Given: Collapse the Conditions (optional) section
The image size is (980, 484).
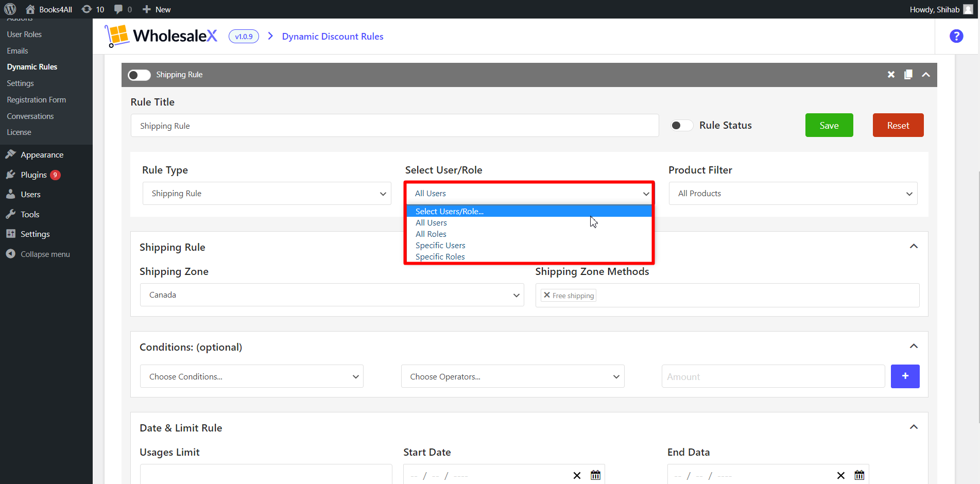Looking at the screenshot, I should [x=914, y=346].
